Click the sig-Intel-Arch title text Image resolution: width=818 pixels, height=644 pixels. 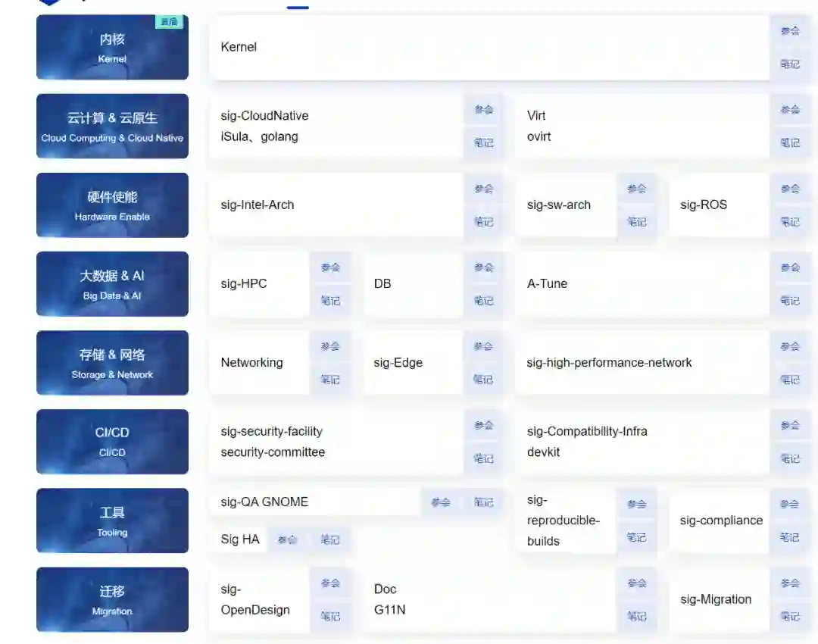click(258, 205)
